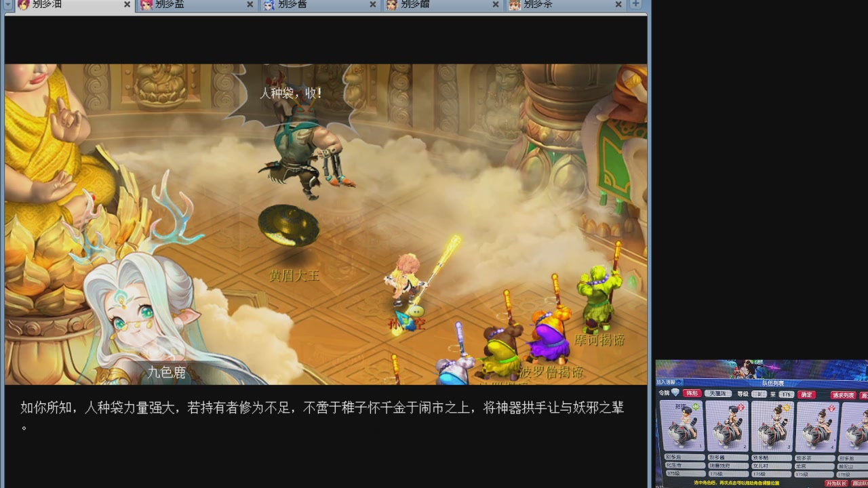The height and width of the screenshot is (488, 868).
Task: Select team member card number 3
Action: click(772, 426)
